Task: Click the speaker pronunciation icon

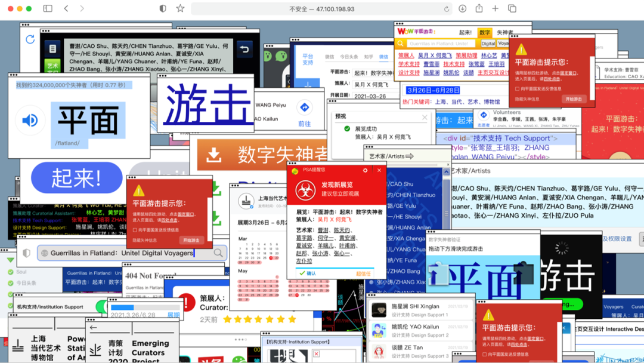Action: pos(30,121)
